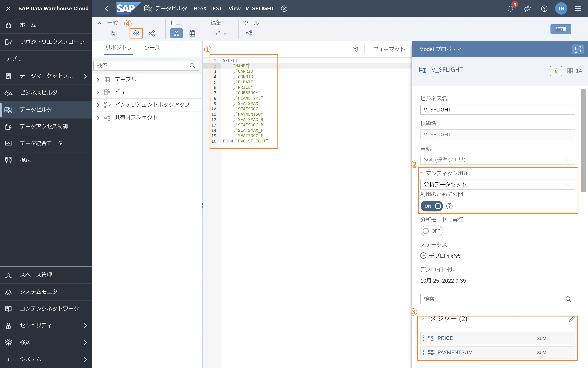Expand the セキュリティ submenu arrow
Screen dimensions: 588x368
(85, 325)
